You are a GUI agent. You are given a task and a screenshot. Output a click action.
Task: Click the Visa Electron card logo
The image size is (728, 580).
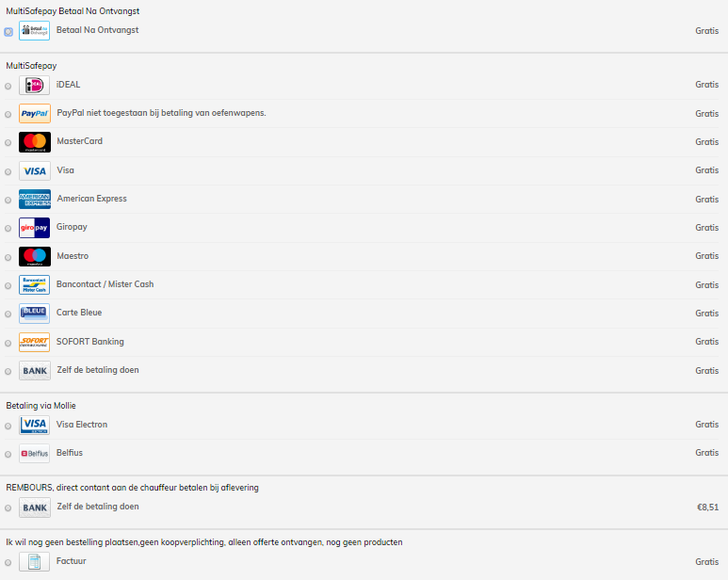[34, 425]
